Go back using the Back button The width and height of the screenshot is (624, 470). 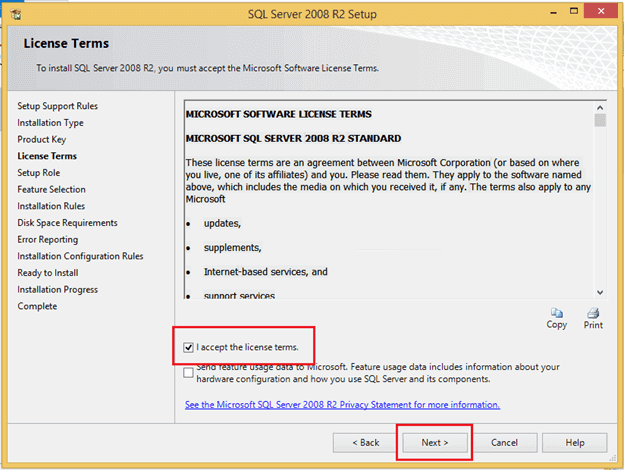coord(364,442)
